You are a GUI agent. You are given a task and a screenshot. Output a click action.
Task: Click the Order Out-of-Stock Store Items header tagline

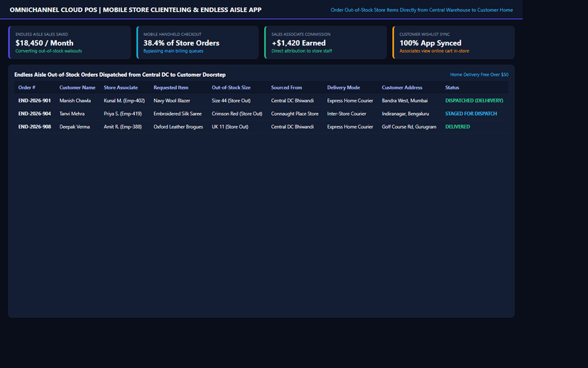point(422,10)
